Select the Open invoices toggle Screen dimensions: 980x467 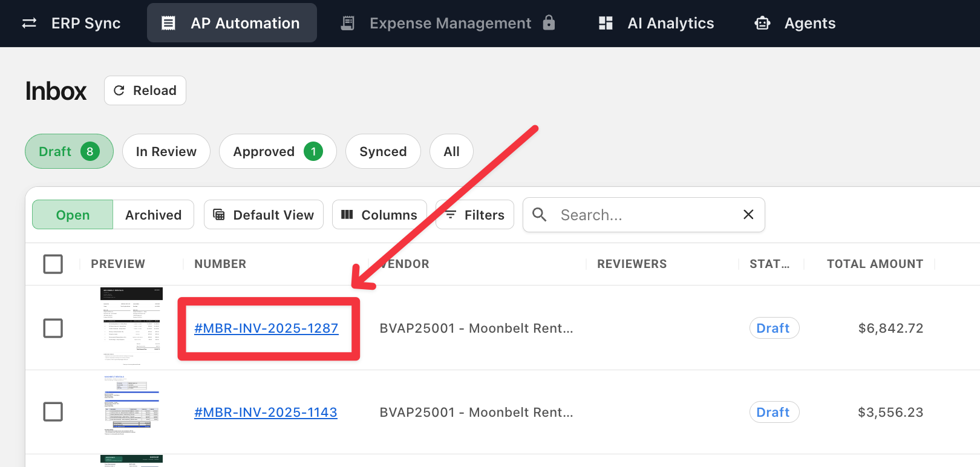point(73,215)
